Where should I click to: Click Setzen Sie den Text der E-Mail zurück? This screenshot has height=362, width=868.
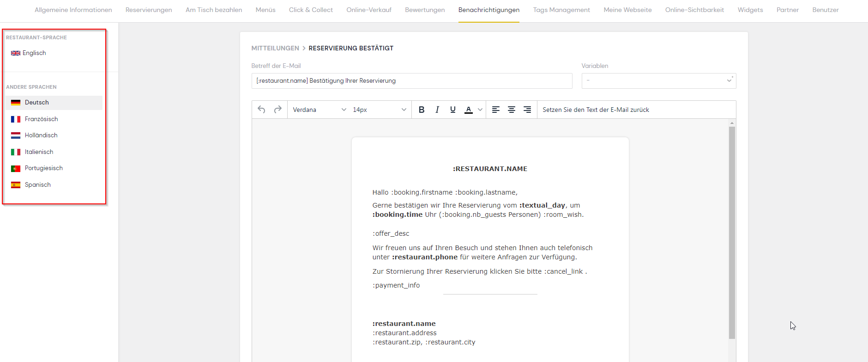click(x=596, y=110)
